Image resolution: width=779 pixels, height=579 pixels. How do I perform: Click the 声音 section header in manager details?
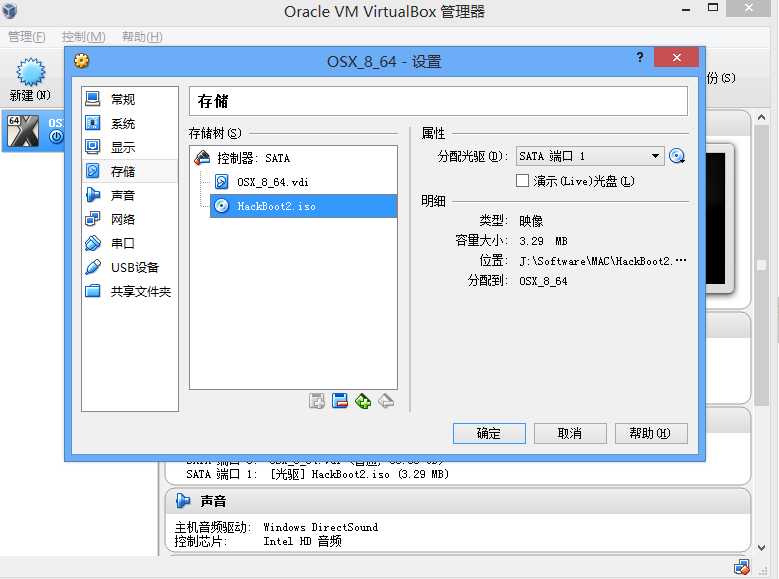(x=213, y=501)
